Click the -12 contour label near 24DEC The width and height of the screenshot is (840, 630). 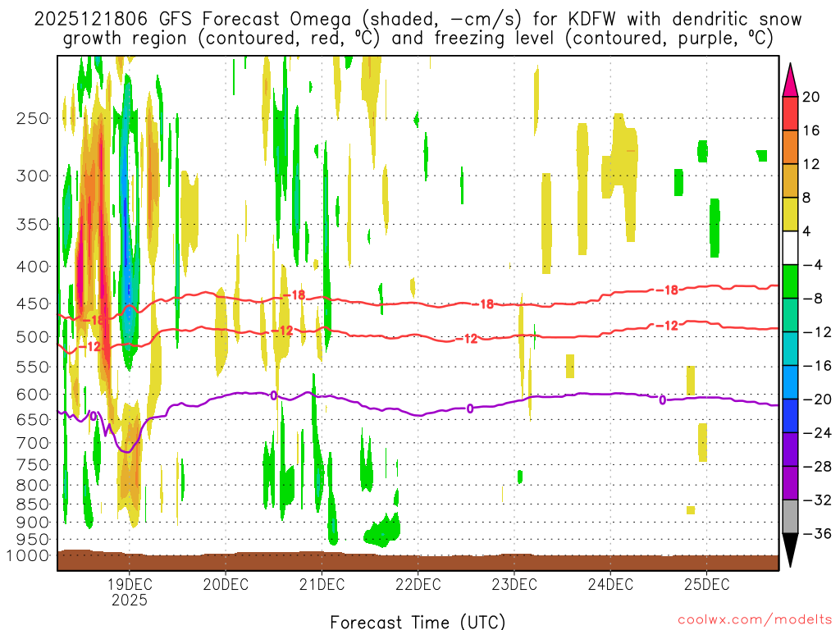pos(668,325)
